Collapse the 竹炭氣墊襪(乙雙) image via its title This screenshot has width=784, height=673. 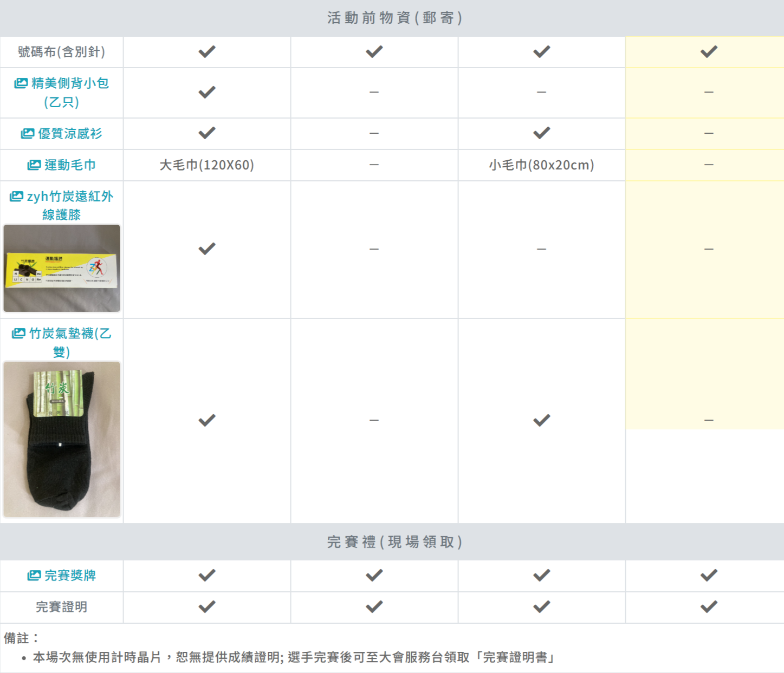click(x=69, y=342)
